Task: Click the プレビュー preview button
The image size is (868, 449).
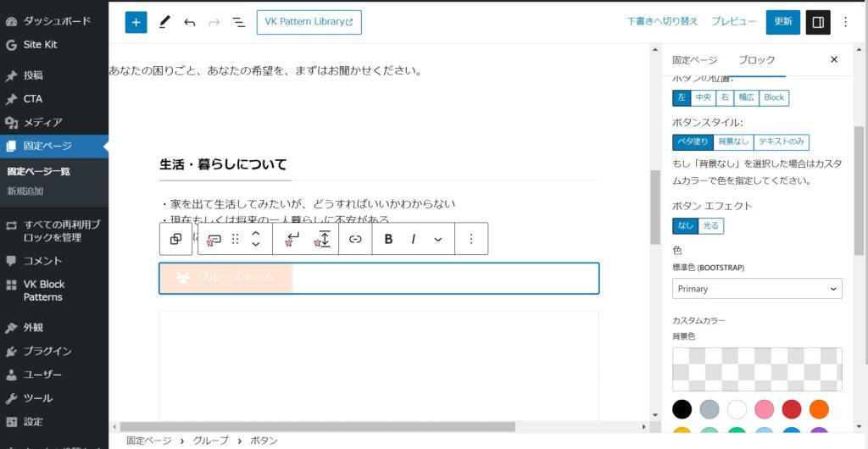Action: click(733, 21)
